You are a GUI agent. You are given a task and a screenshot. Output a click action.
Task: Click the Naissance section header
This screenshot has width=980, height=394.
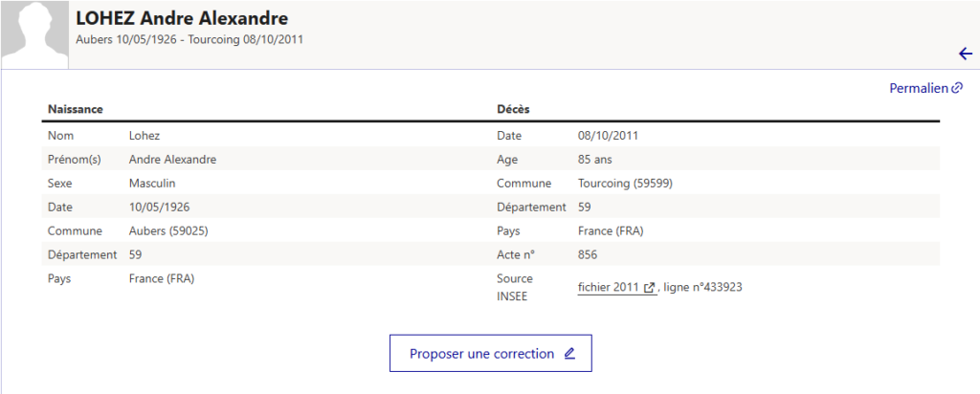[76, 110]
